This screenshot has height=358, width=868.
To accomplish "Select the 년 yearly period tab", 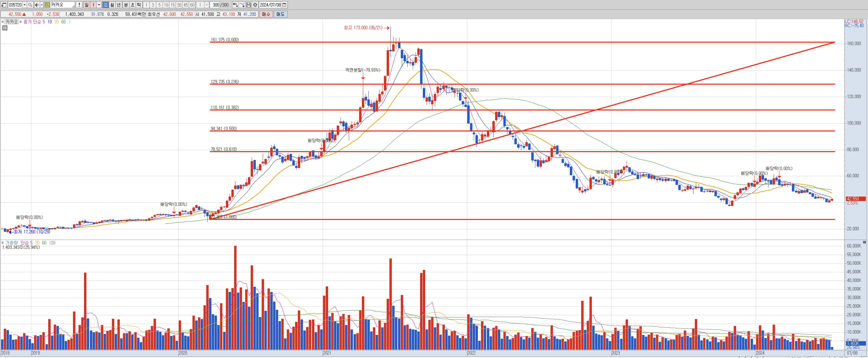I will [x=119, y=5].
